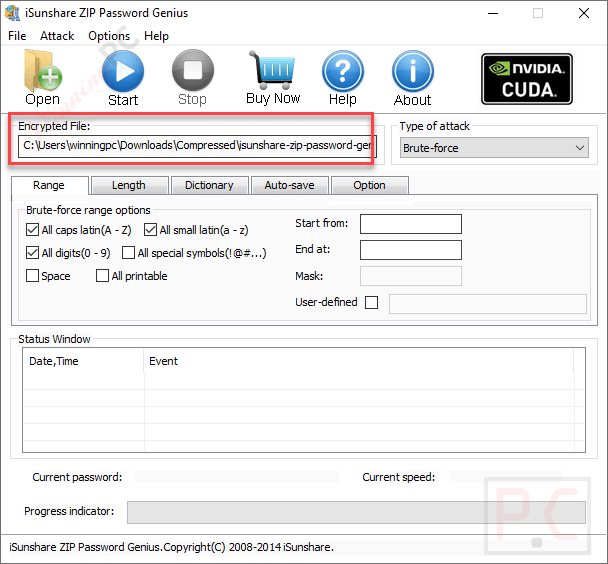Click the Progress indicator bar
Viewport: 608px width, 564px height.
(x=356, y=512)
